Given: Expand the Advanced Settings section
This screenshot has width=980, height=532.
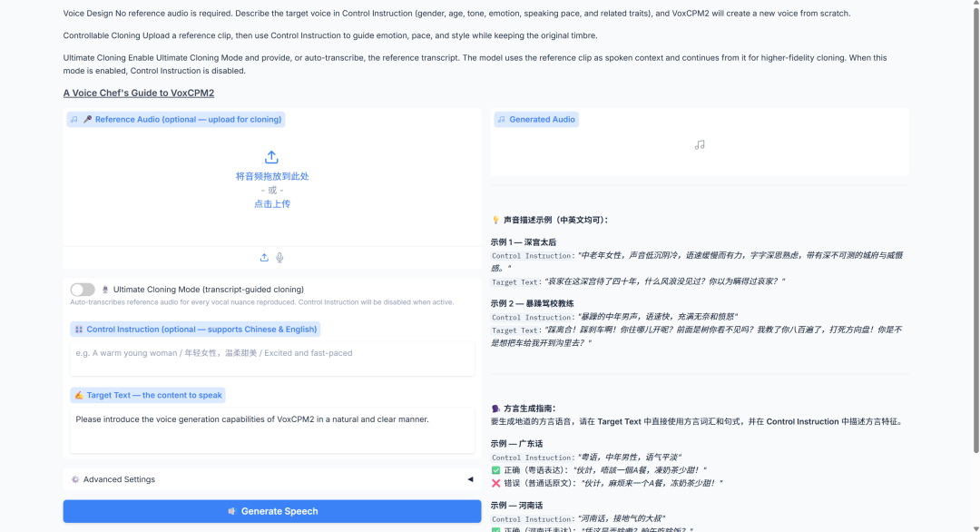Looking at the screenshot, I should (118, 479).
